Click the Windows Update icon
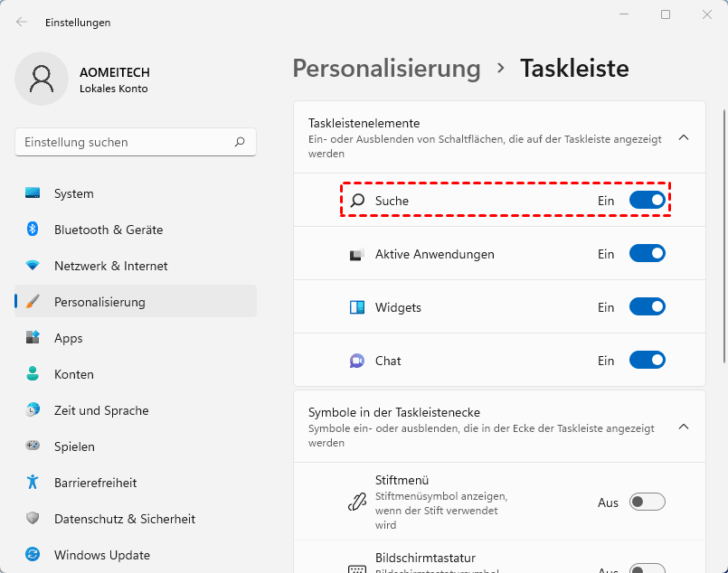728x573 pixels. 33,555
